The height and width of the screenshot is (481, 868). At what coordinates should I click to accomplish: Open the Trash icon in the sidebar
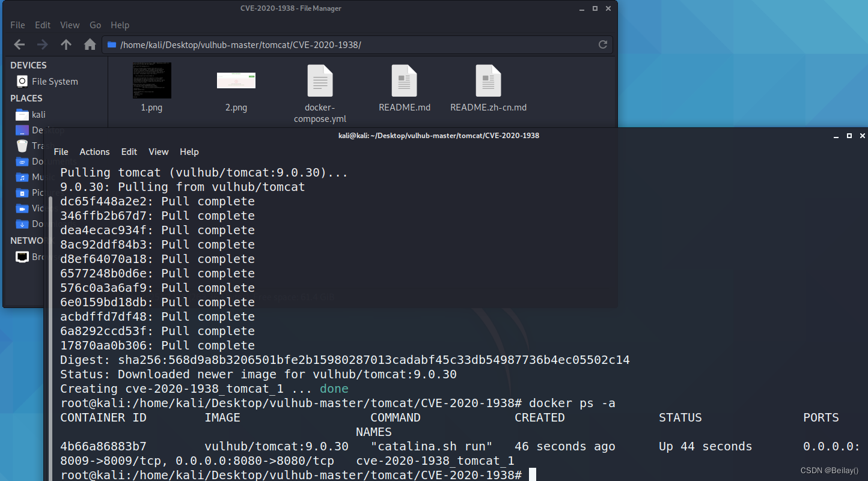point(22,145)
